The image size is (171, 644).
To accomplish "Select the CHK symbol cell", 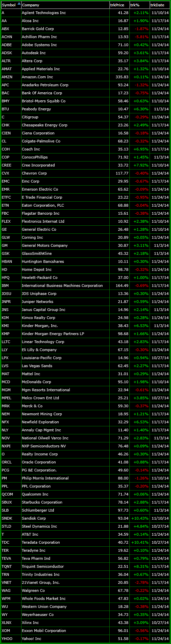I will pos(11,125).
